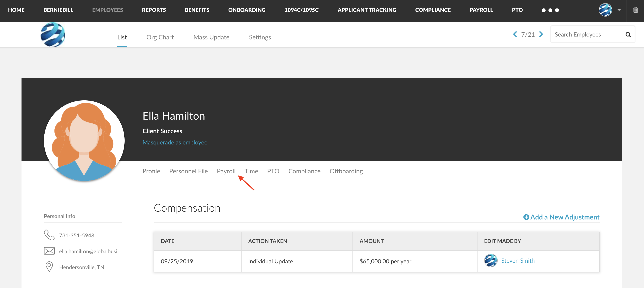The image size is (644, 288).
Task: Open the APPLICANT TRACKING menu
Action: click(x=367, y=10)
